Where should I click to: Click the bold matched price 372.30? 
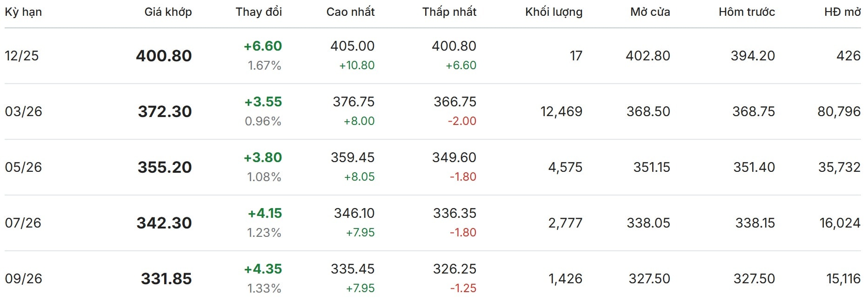coord(165,111)
